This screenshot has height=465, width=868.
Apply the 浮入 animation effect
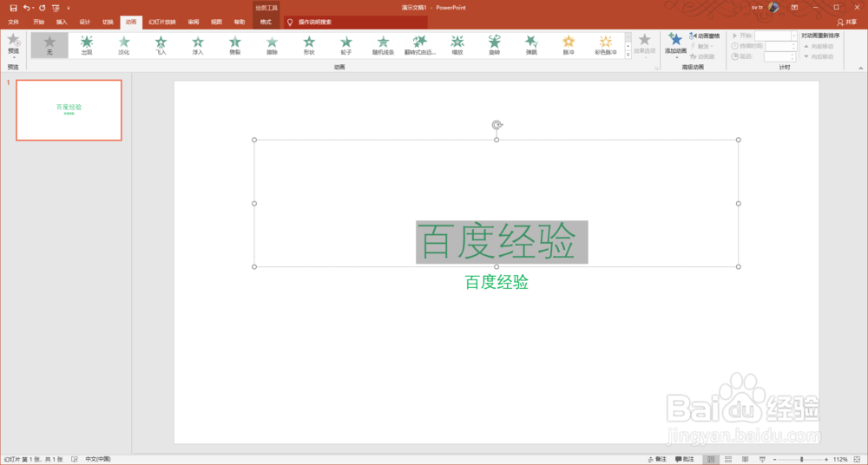coord(198,45)
